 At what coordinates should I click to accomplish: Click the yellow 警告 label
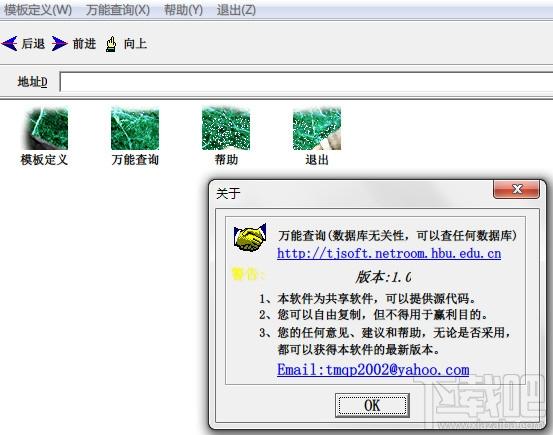247,274
